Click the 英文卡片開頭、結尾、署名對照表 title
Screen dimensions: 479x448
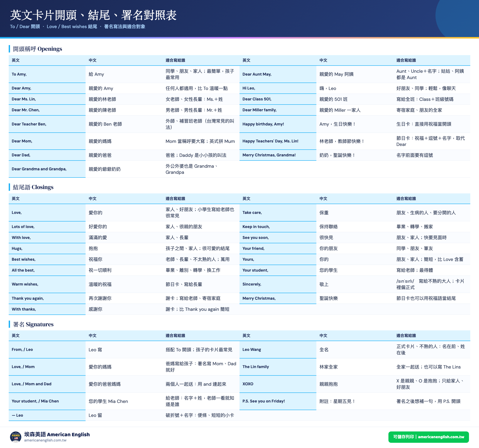93,15
